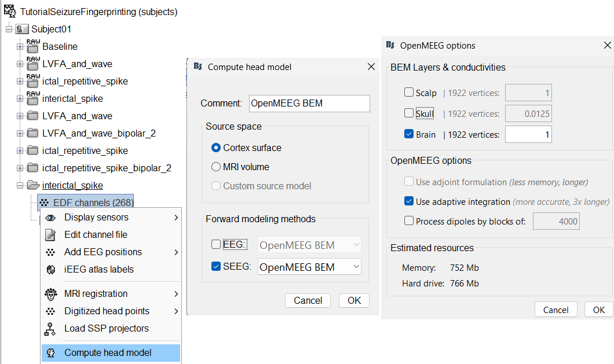Open the SEEG method dropdown
The height and width of the screenshot is (364, 614).
(x=310, y=267)
